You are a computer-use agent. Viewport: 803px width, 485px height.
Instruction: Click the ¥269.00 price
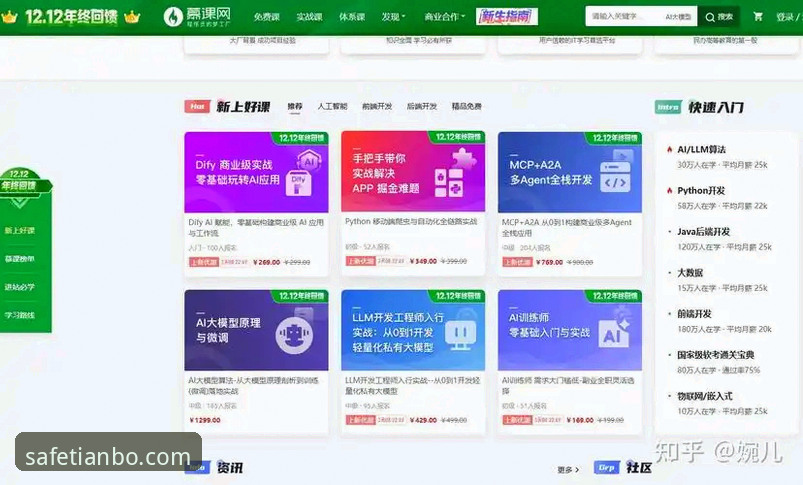266,262
